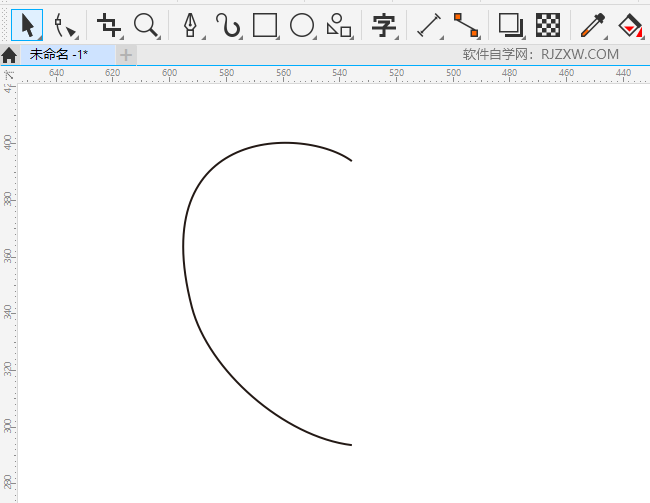Screen dimensions: 650x503
Task: Select the Rectangle tool
Action: coord(265,25)
